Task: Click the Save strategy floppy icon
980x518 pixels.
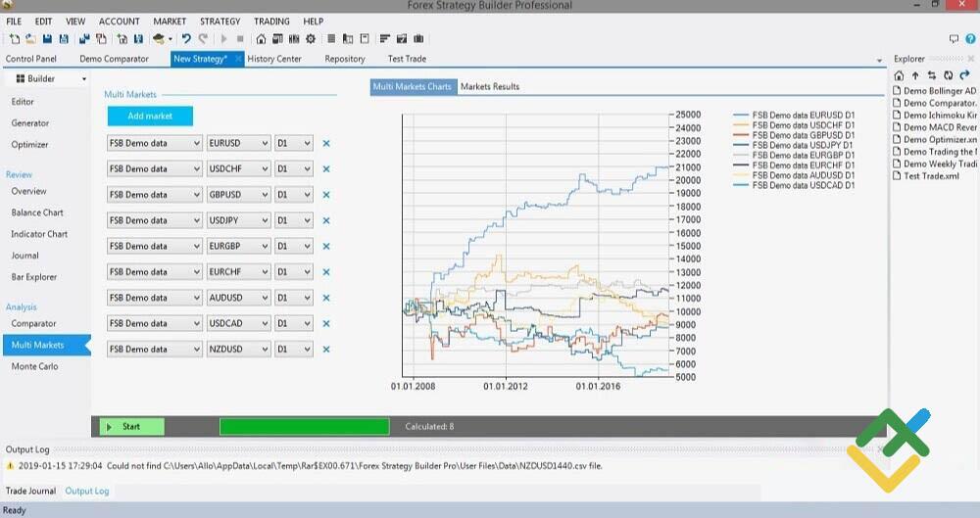Action: point(47,39)
